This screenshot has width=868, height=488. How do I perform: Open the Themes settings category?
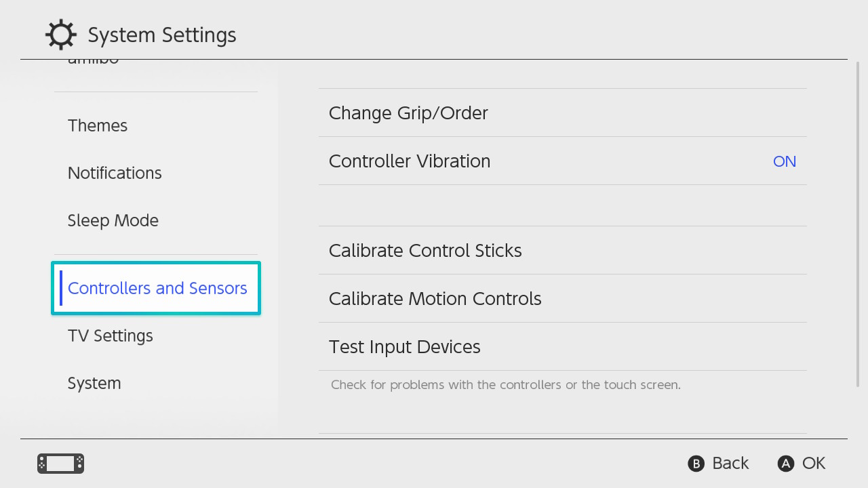tap(98, 126)
